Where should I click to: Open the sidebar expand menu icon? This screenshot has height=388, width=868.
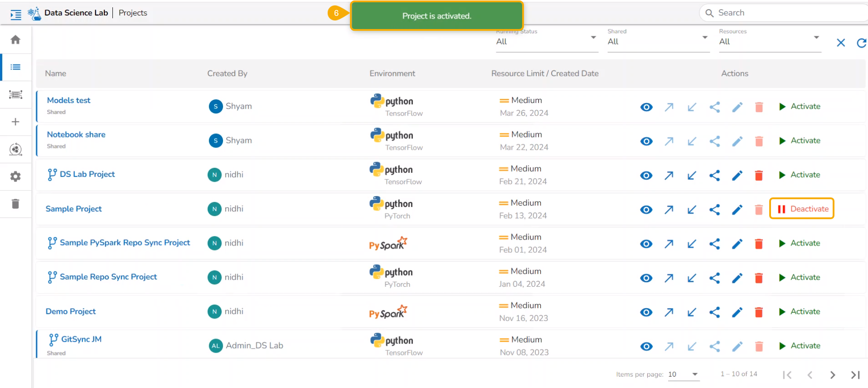click(x=16, y=15)
